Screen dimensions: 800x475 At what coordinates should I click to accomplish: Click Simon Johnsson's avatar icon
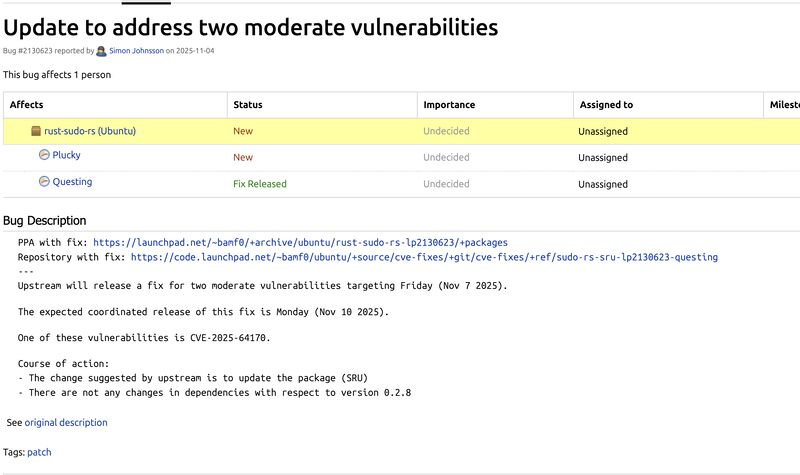[x=102, y=50]
